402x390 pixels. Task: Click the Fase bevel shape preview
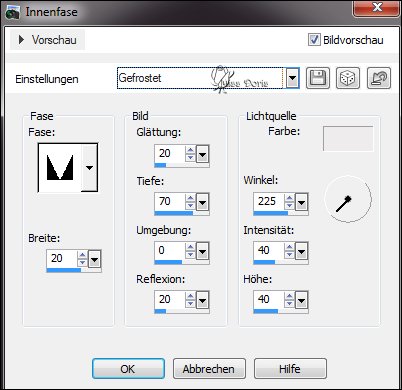click(60, 168)
